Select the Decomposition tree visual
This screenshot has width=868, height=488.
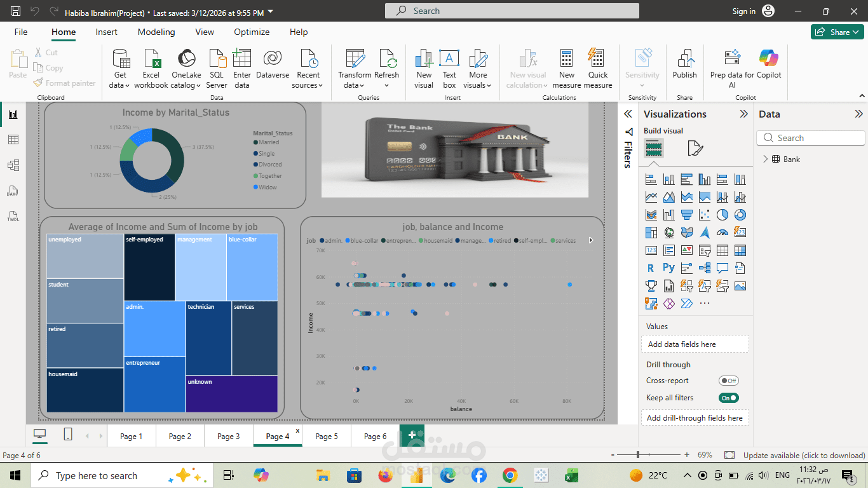(704, 268)
